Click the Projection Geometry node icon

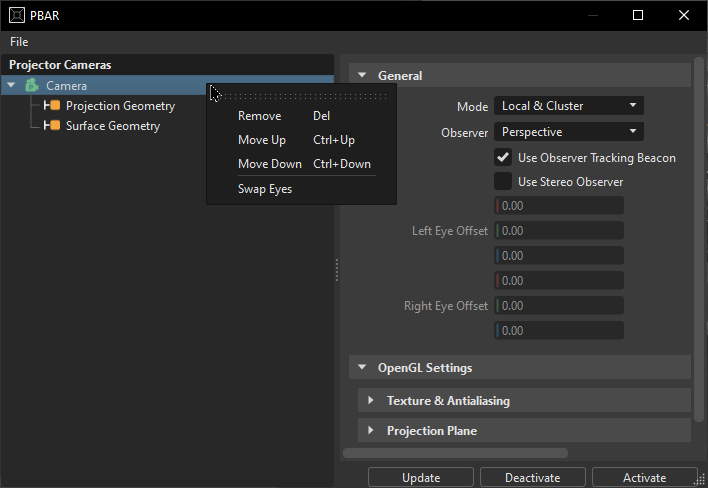pyautogui.click(x=52, y=106)
